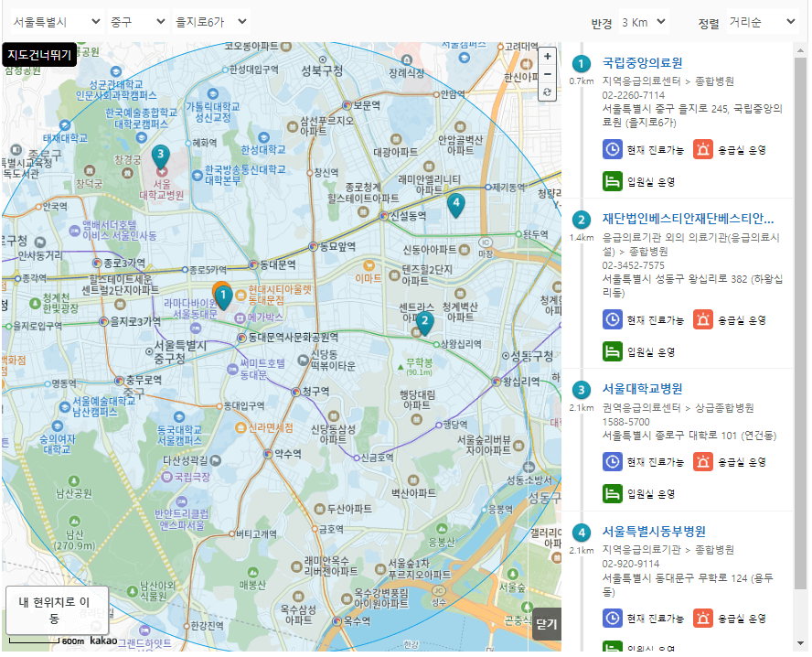Close the map with 닫기 button
Viewport: 812px width, 657px height.
547,624
